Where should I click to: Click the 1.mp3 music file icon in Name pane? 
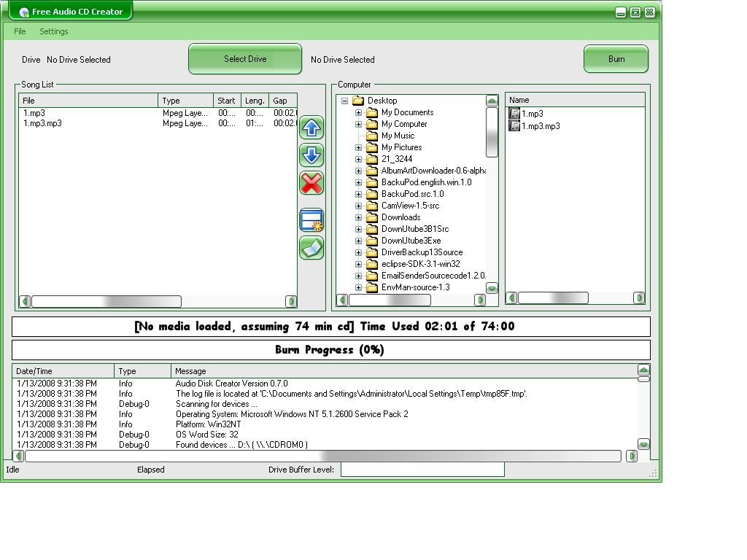pyautogui.click(x=514, y=113)
